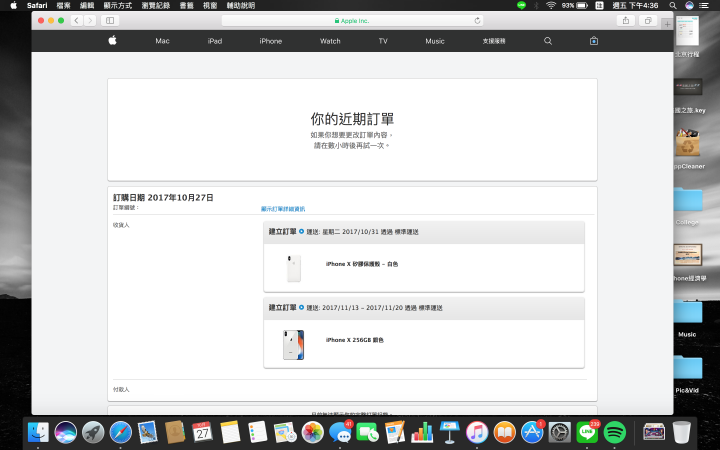
Task: Open FaceTime in the dock
Action: pyautogui.click(x=367, y=432)
